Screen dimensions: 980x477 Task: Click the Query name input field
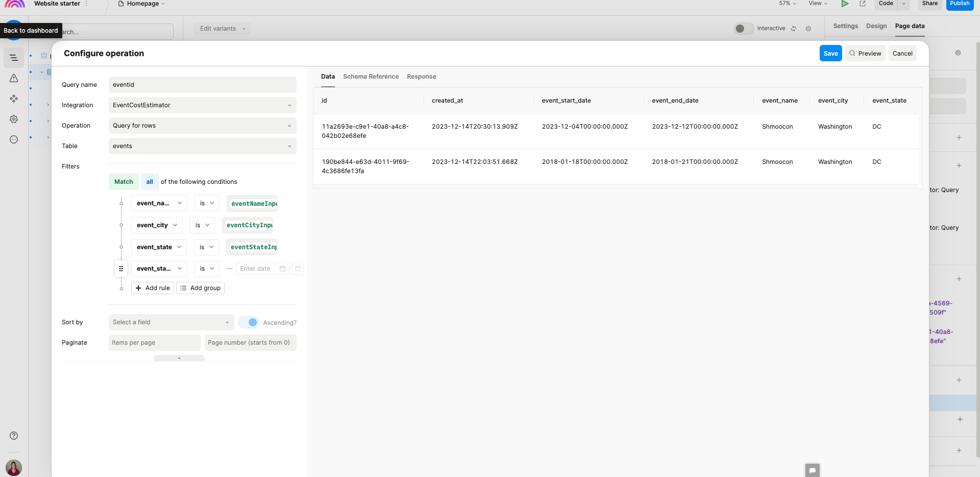click(202, 85)
